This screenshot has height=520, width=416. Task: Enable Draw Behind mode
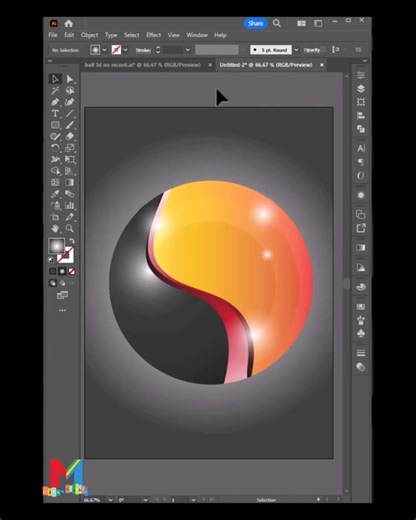(62, 283)
